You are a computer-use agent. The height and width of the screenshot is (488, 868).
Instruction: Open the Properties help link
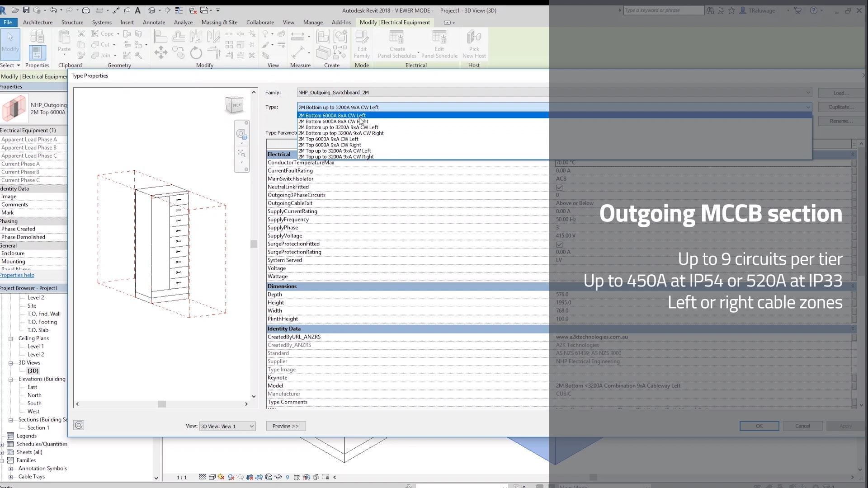17,275
